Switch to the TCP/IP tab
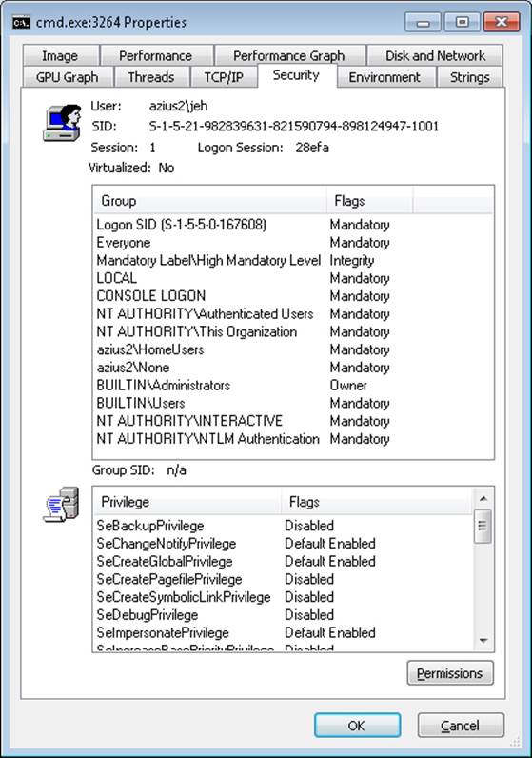This screenshot has width=532, height=758. point(224,77)
